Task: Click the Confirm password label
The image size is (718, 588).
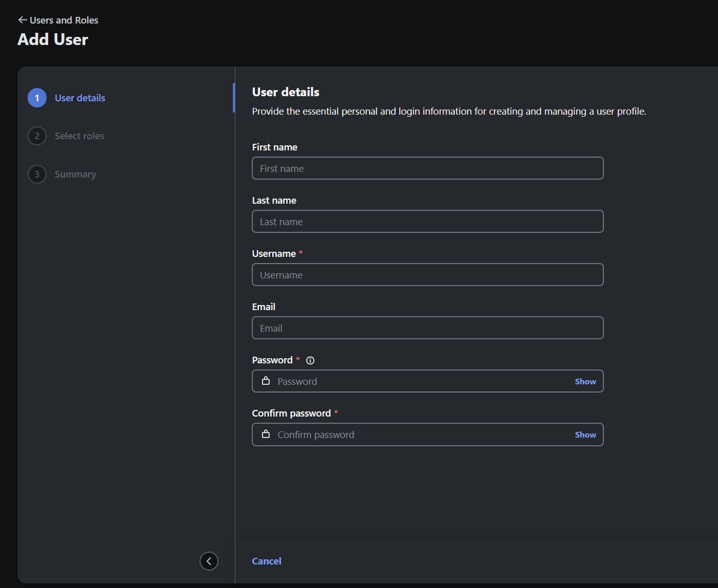Action: coord(291,413)
